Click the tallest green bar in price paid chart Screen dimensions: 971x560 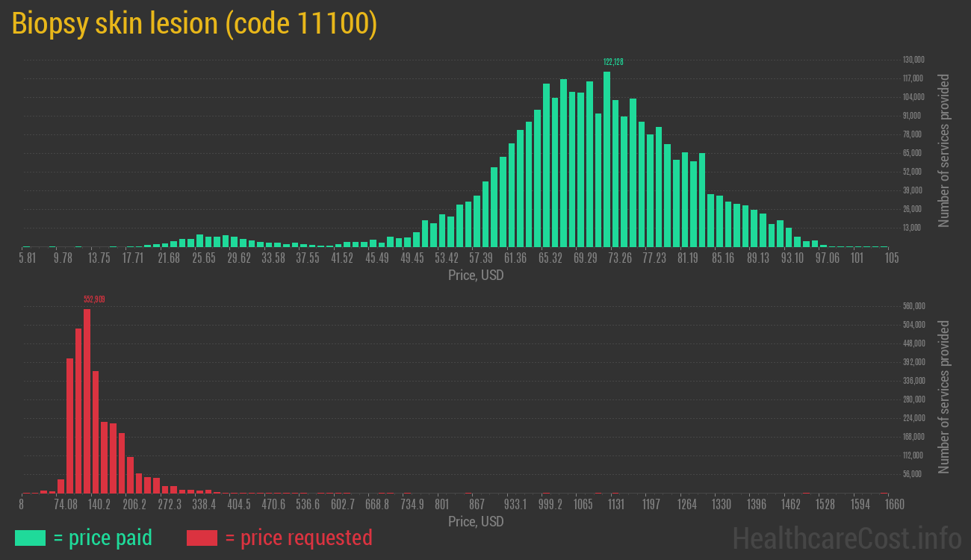[607, 159]
